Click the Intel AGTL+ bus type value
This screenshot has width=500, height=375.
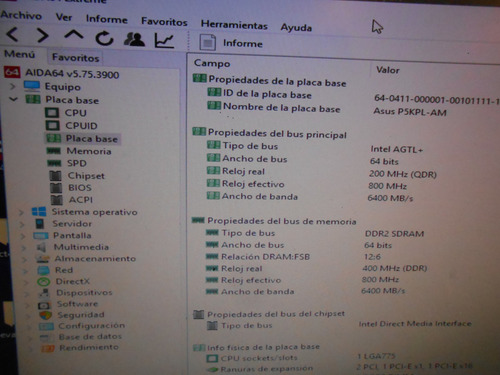pyautogui.click(x=397, y=149)
